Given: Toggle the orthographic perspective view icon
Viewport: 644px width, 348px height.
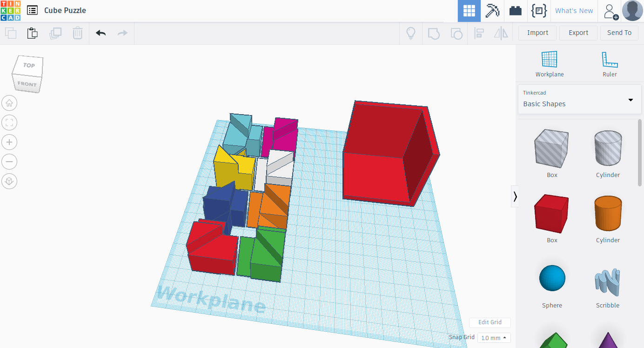Looking at the screenshot, I should (9, 181).
